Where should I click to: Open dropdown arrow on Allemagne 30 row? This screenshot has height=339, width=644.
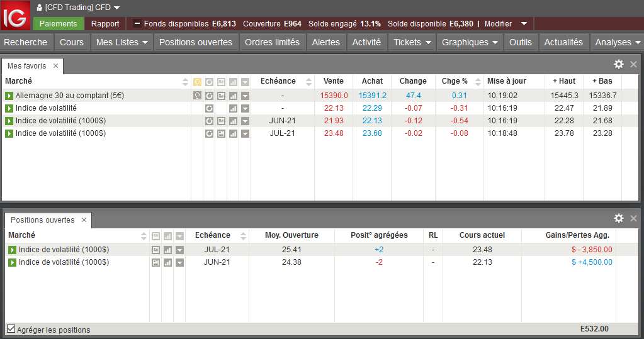coord(245,96)
